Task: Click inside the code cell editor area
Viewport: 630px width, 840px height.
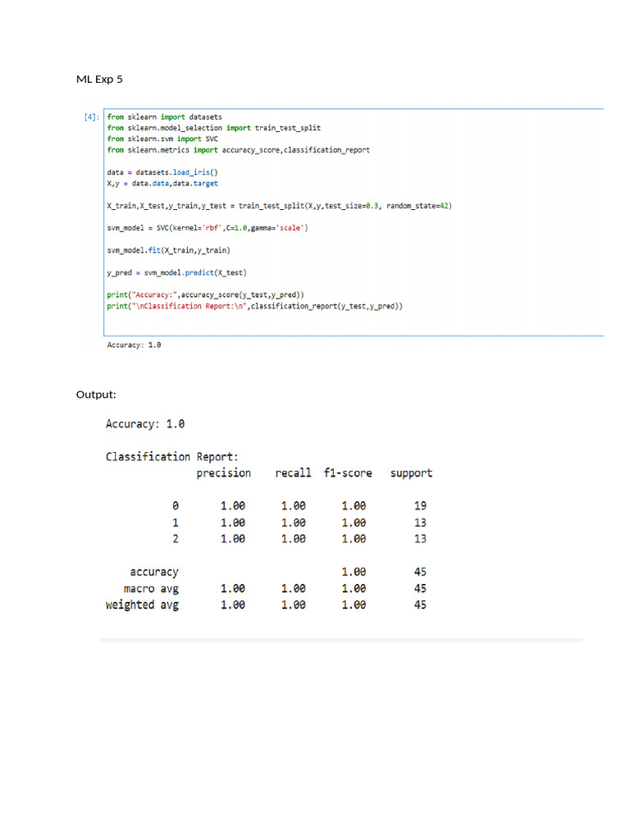Action: (x=354, y=222)
